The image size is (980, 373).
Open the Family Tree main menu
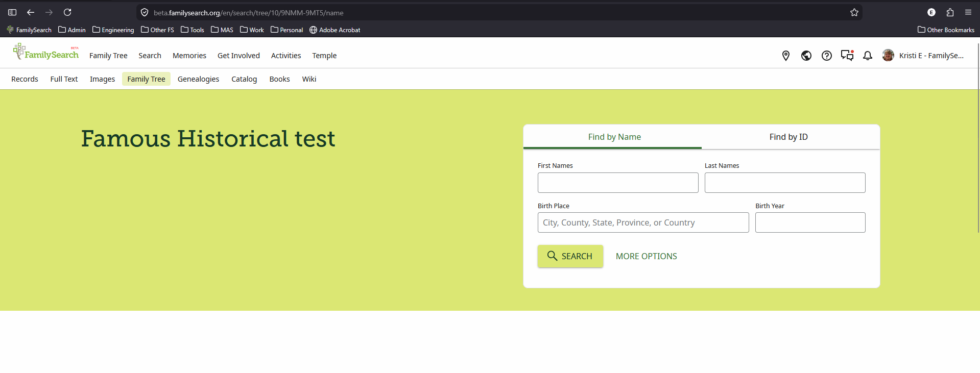pyautogui.click(x=108, y=56)
